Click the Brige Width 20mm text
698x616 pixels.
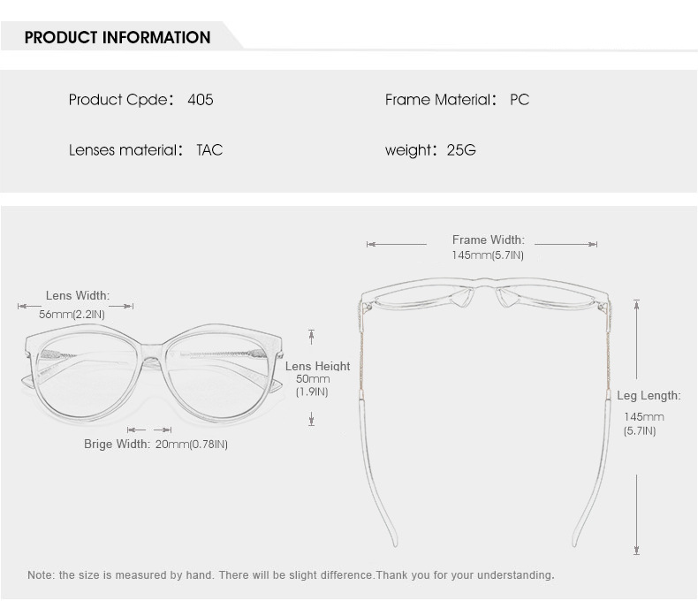156,444
